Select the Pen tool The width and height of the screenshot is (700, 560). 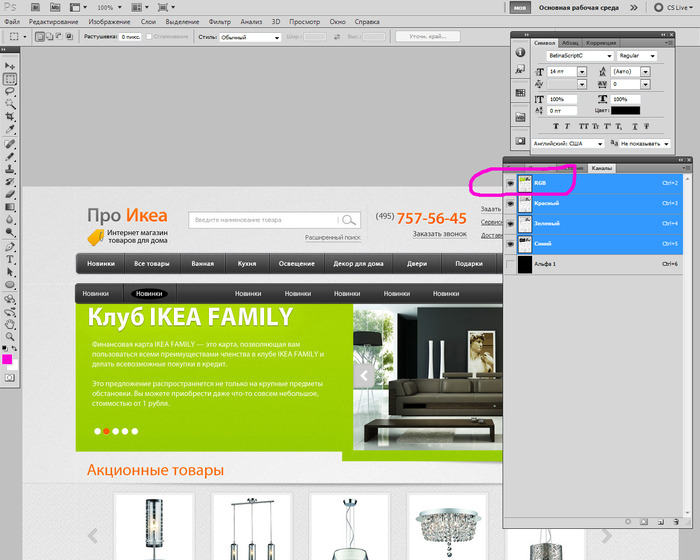point(10,247)
